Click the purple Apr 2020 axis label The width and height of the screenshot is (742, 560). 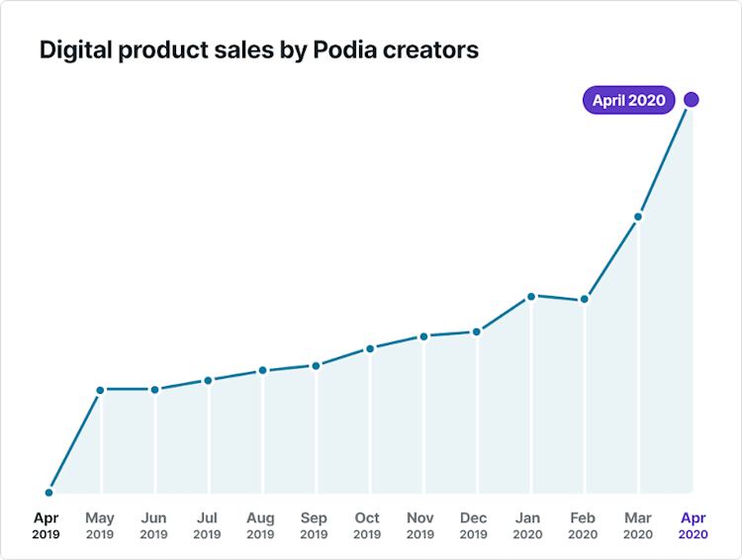(x=694, y=525)
